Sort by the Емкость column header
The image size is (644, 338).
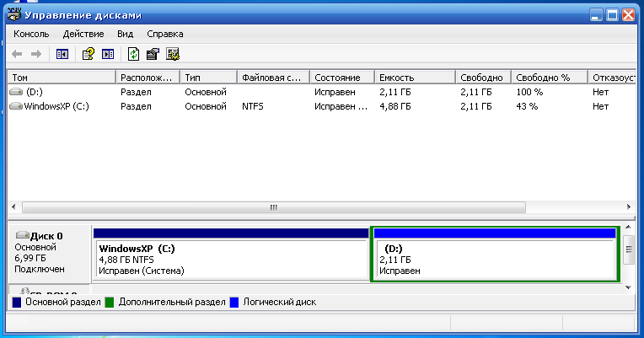pos(415,78)
